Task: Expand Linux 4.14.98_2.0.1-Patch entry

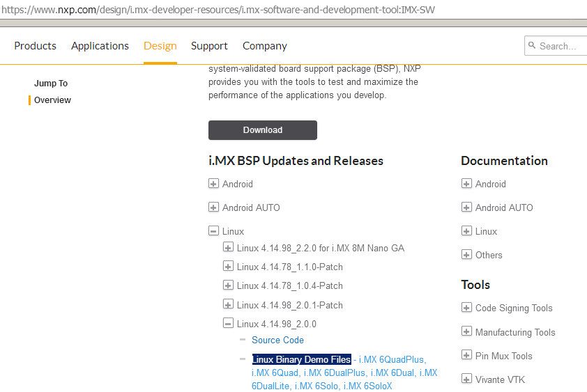Action: coord(228,305)
